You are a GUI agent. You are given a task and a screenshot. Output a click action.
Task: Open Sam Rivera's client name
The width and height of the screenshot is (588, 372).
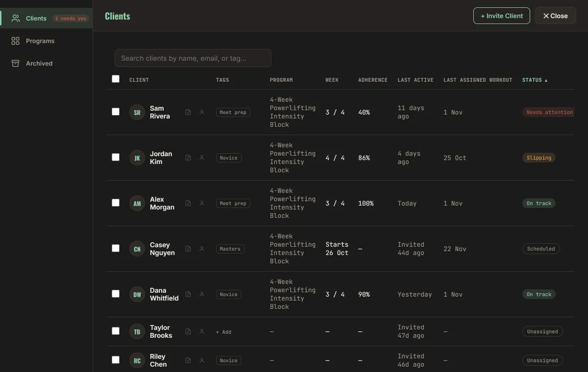point(160,112)
